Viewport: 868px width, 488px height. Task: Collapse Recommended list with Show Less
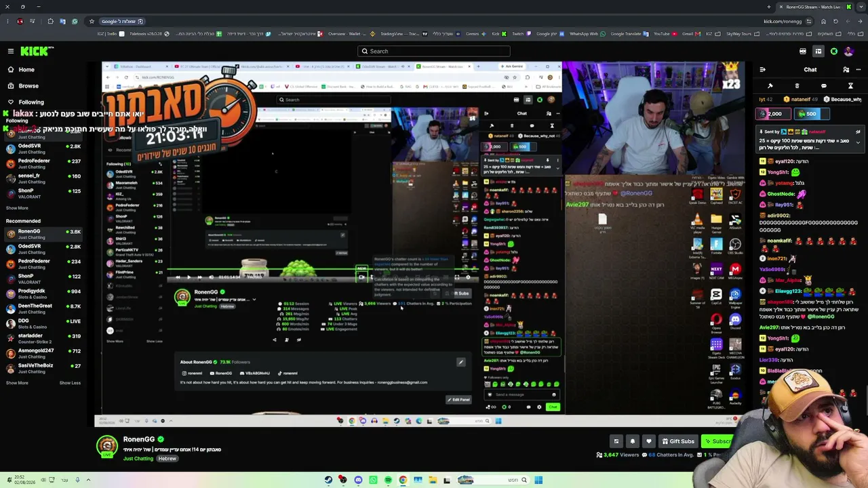point(70,383)
